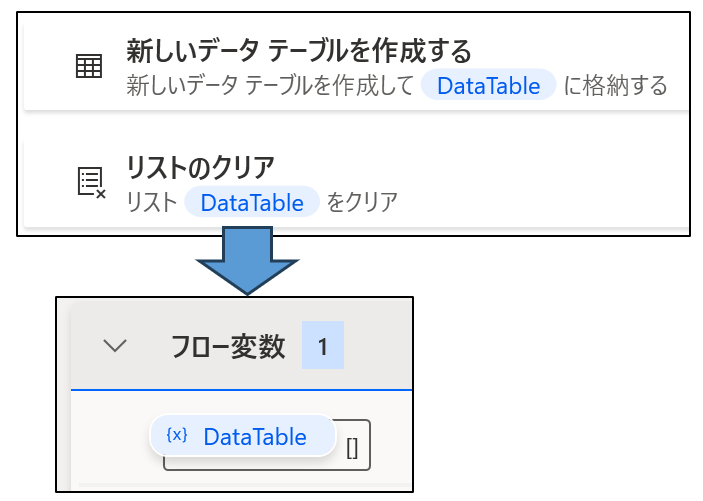Click the data table grid icon

[89, 66]
